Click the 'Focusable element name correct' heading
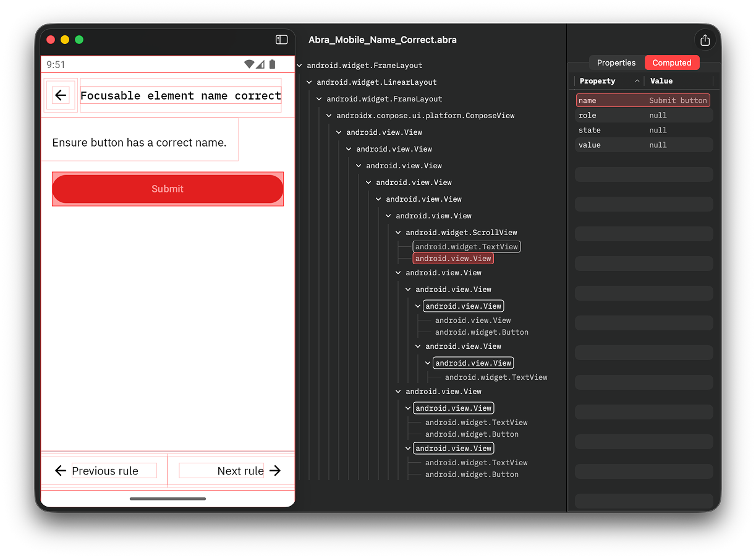Viewport: 756px width, 558px height. coord(181,95)
